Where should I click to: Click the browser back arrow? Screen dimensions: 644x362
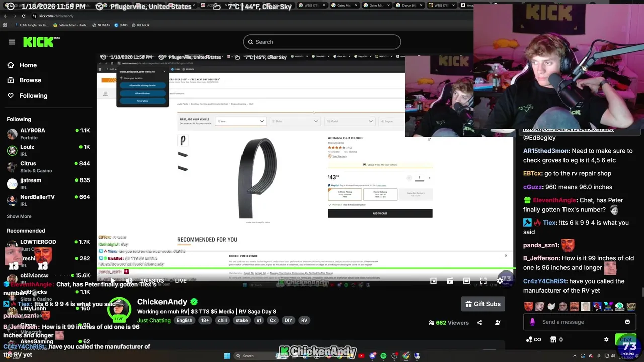6,16
